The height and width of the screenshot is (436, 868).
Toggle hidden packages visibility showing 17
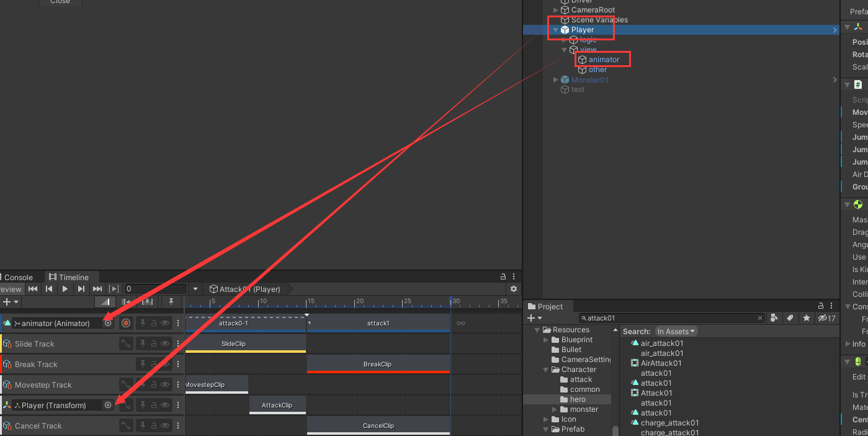[x=826, y=318]
